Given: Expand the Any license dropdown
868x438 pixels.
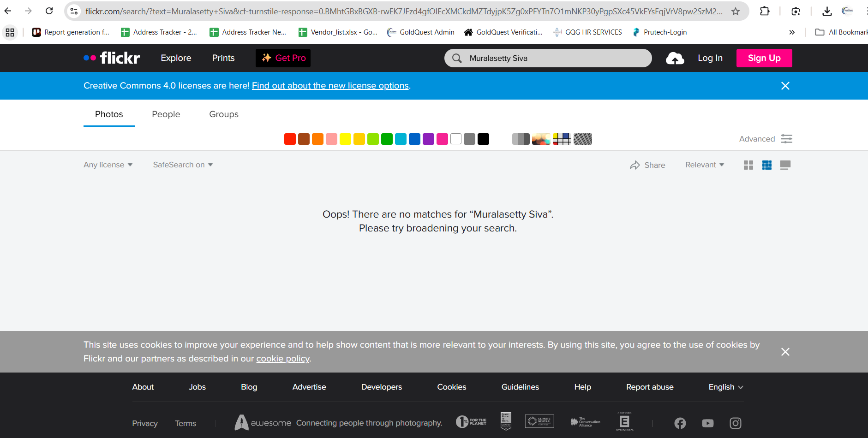Looking at the screenshot, I should click(108, 165).
